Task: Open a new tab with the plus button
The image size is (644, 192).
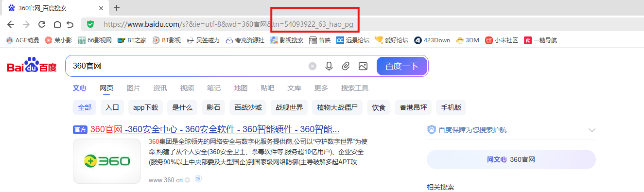Action: coord(117,8)
